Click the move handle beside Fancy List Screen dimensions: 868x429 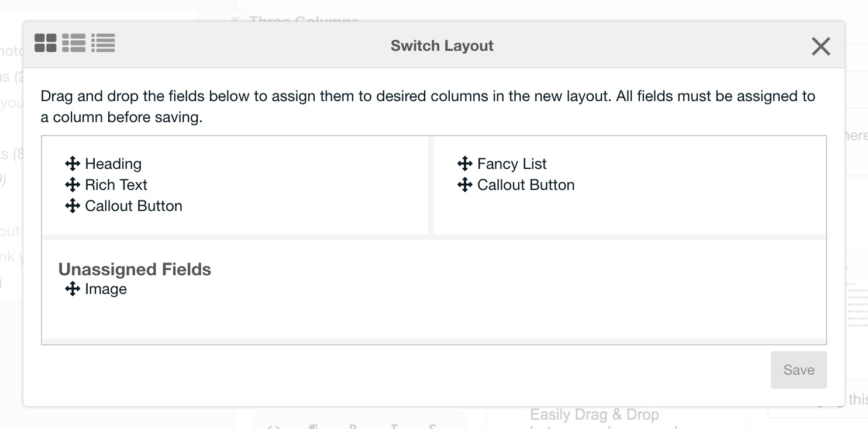(x=465, y=164)
